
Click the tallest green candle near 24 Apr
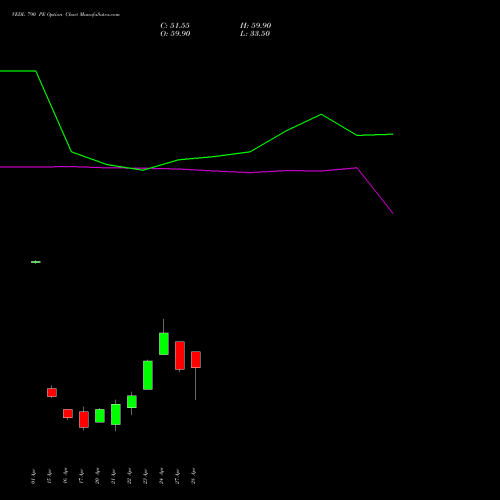[x=164, y=344]
